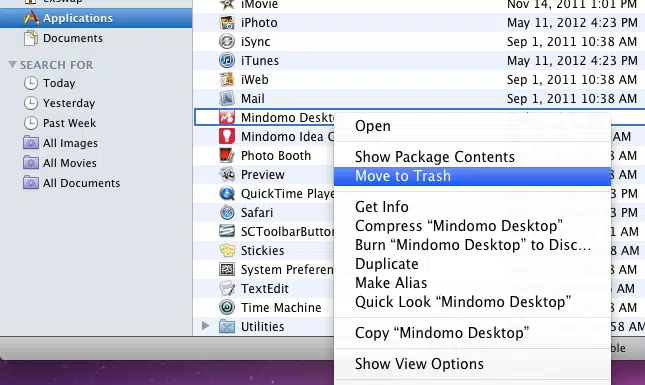
Task: Click the Mail application icon
Action: coord(227,99)
